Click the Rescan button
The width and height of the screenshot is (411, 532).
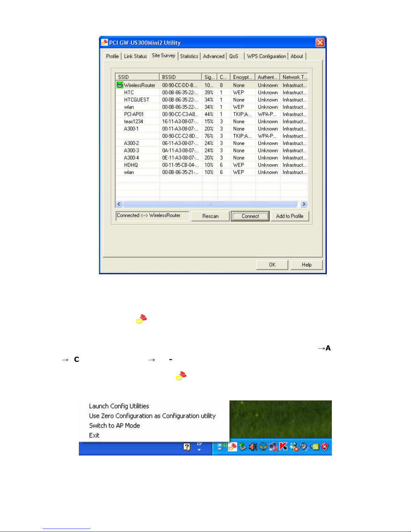(x=210, y=216)
